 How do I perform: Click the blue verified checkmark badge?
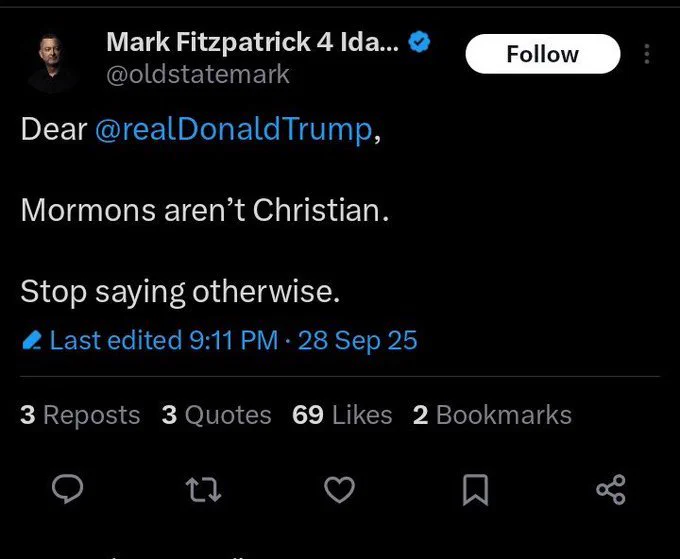tap(419, 42)
